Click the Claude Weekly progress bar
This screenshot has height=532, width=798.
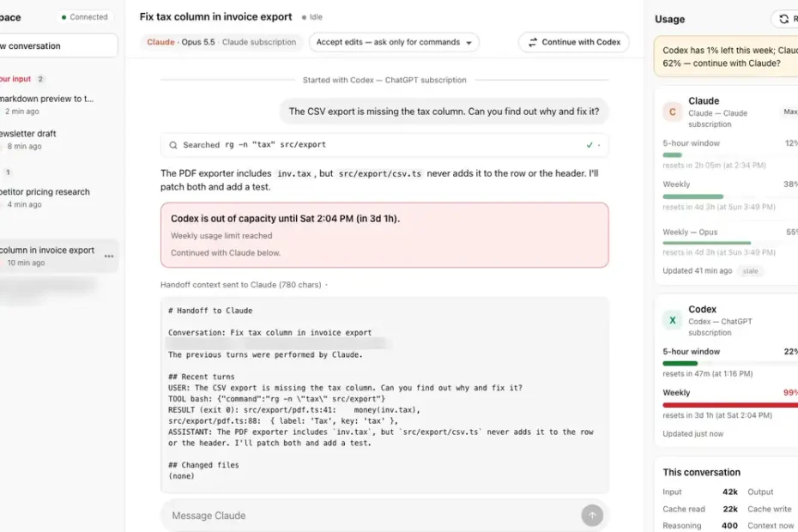[730, 196]
